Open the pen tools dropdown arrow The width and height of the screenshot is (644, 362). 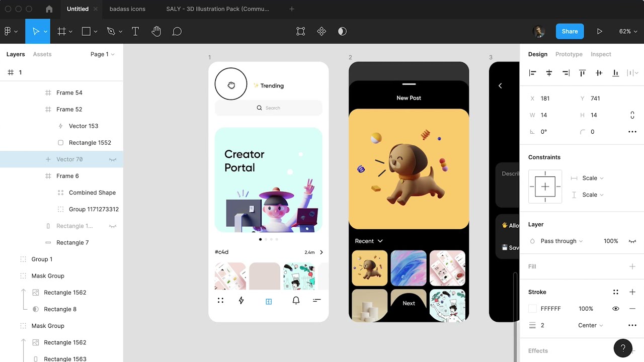coord(120,32)
